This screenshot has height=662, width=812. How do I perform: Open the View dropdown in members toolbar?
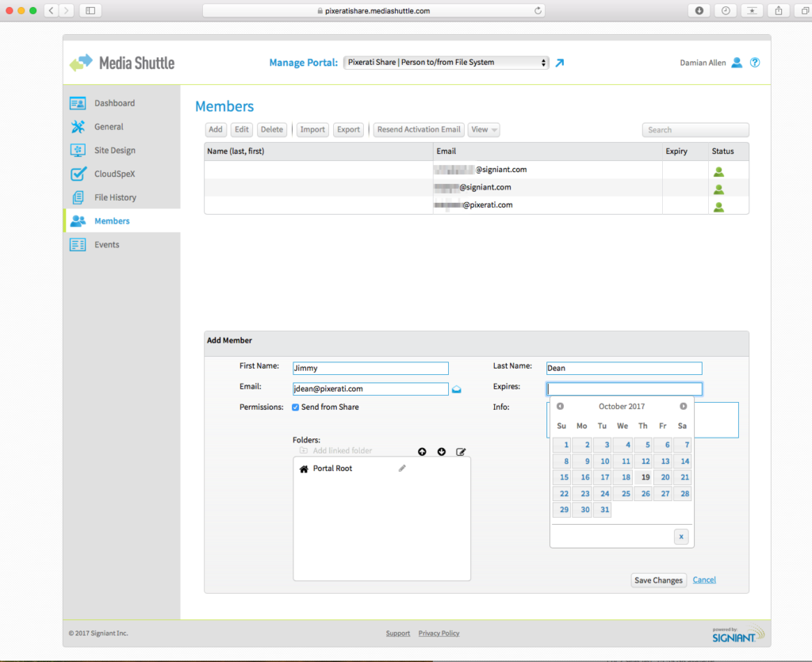click(x=484, y=130)
